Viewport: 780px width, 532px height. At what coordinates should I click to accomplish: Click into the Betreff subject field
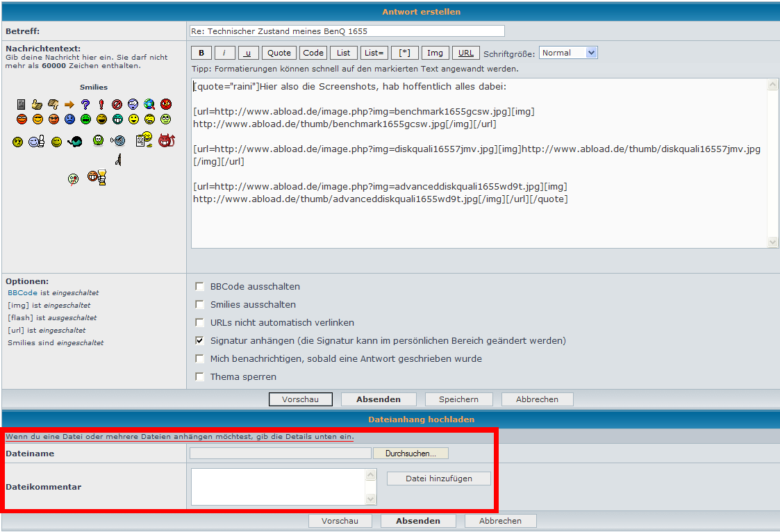347,31
